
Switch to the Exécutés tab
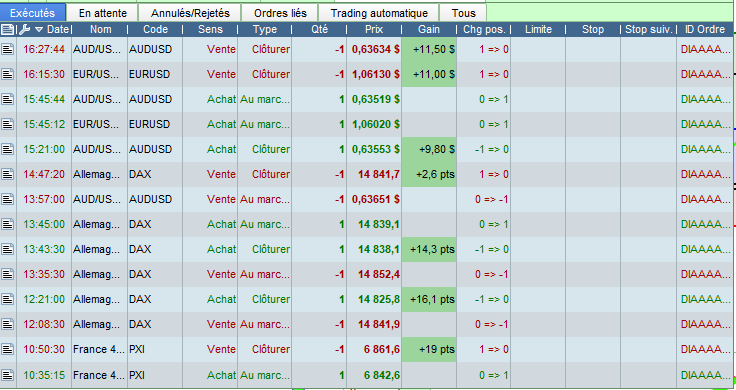pyautogui.click(x=32, y=13)
